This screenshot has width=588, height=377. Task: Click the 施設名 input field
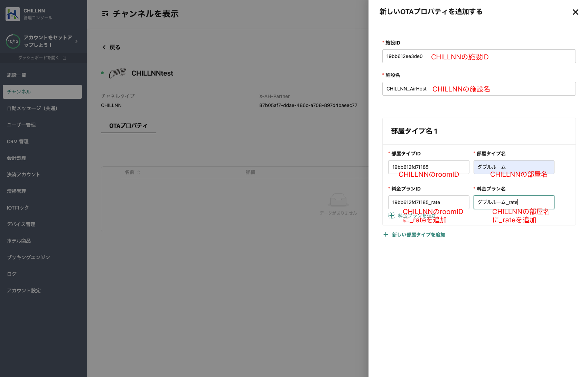479,89
